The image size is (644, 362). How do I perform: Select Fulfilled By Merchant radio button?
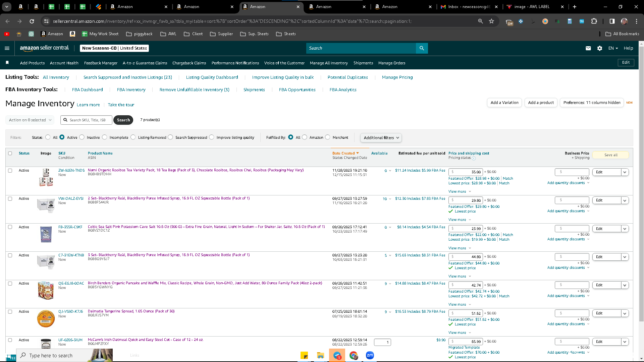pos(328,137)
